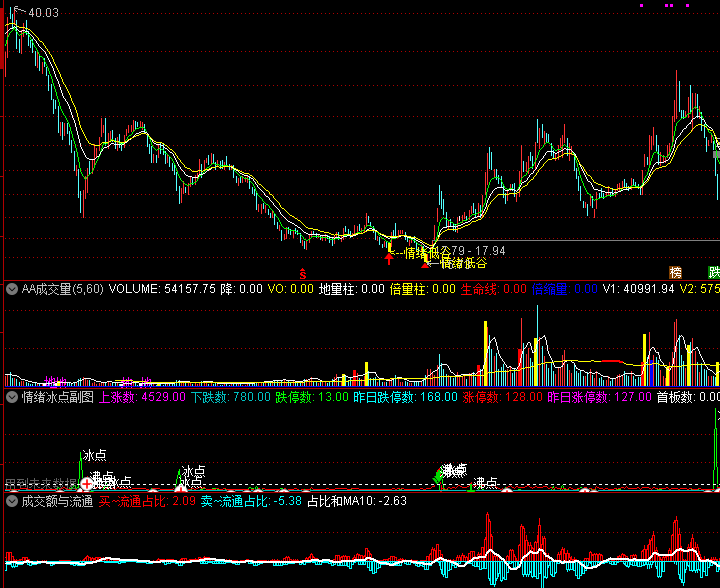
Task: Click the red 生命线: 0.00 readout
Action: (x=494, y=289)
